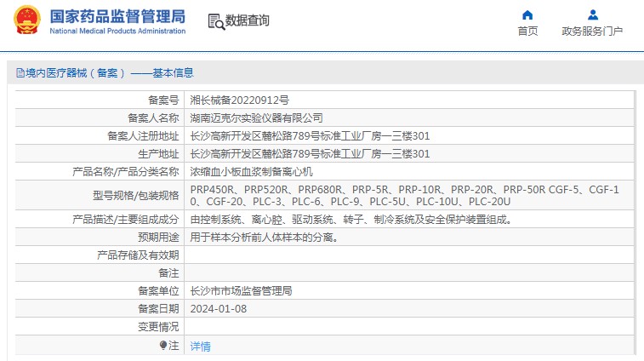The width and height of the screenshot is (644, 361).
Task: Click the 境内医疗器械（备案）——基本信息 heading
Action: (109, 73)
